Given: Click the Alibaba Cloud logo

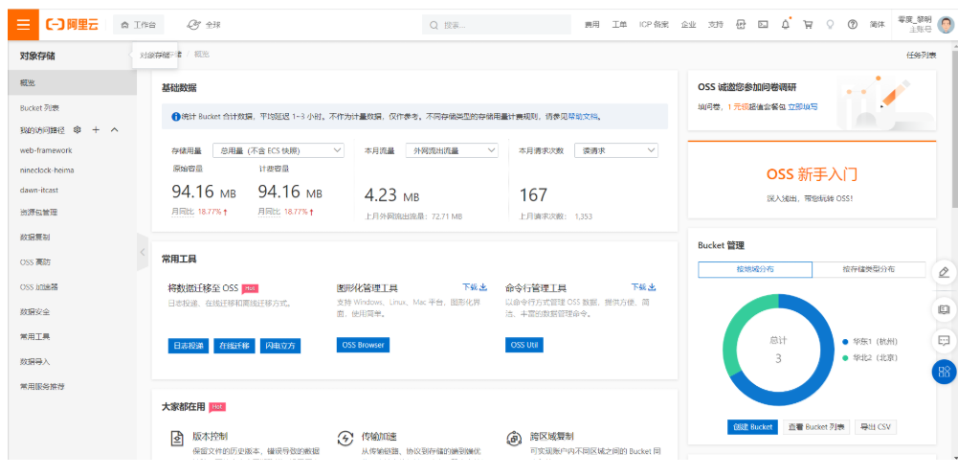Looking at the screenshot, I should coord(72,25).
